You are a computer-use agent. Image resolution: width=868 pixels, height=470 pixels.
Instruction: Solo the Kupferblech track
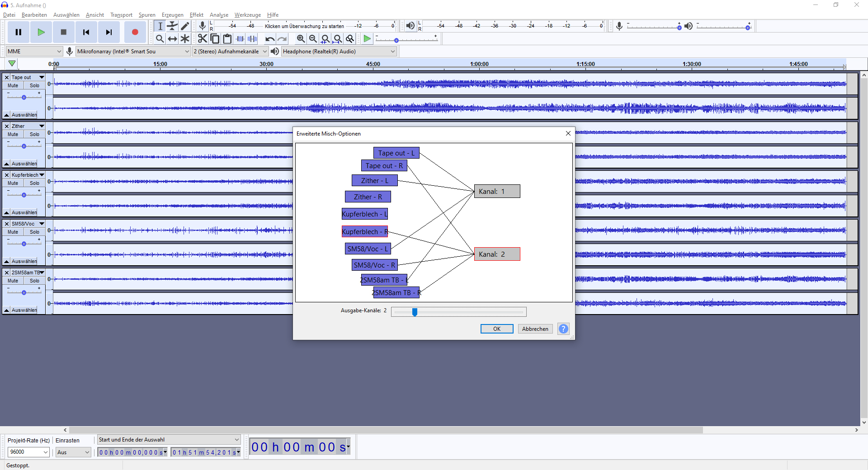(35, 183)
